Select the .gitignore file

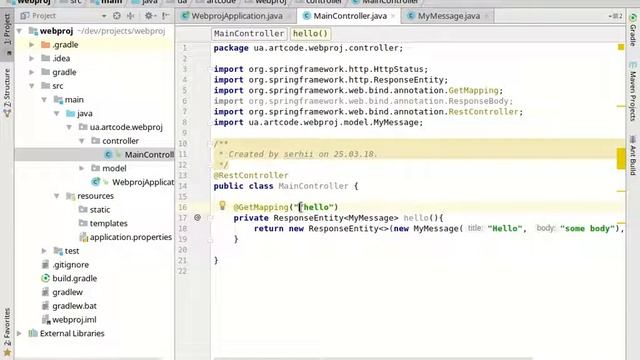70,264
